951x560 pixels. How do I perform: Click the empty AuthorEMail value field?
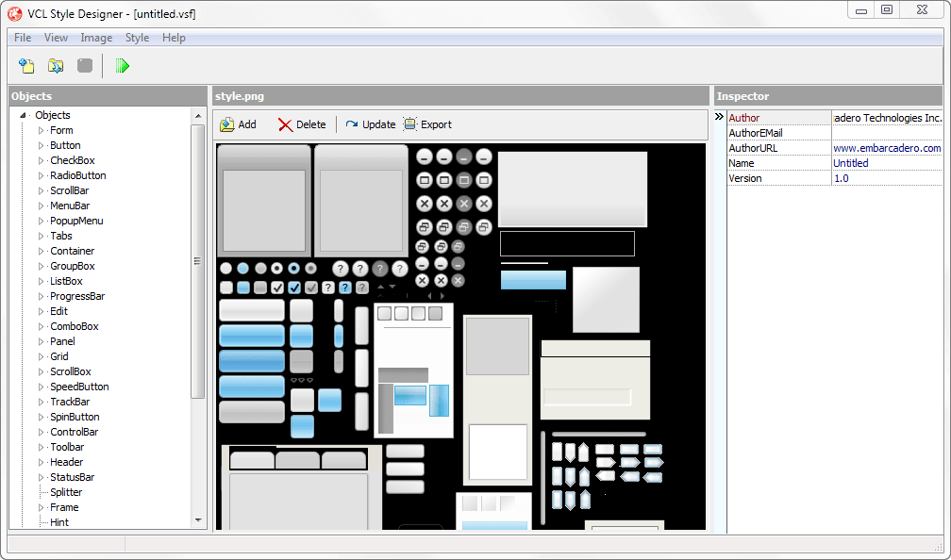point(887,133)
